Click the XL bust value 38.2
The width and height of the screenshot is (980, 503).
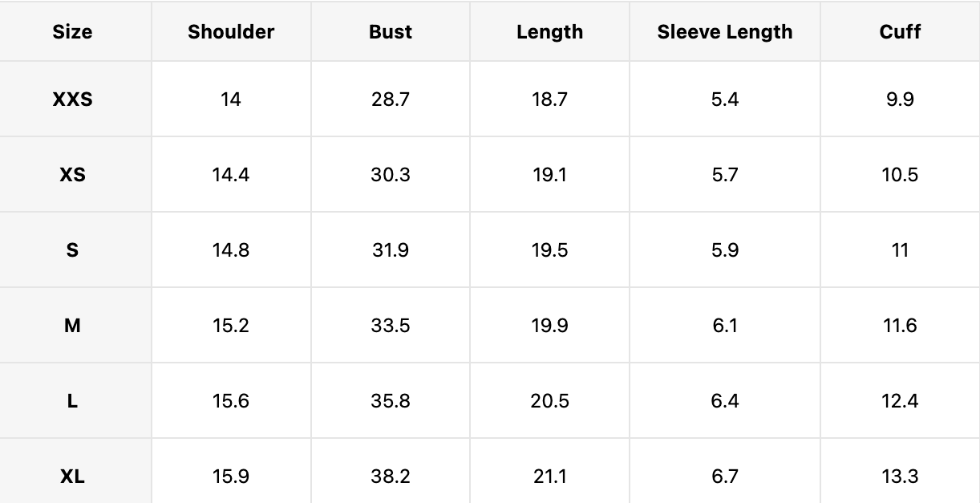click(x=391, y=477)
